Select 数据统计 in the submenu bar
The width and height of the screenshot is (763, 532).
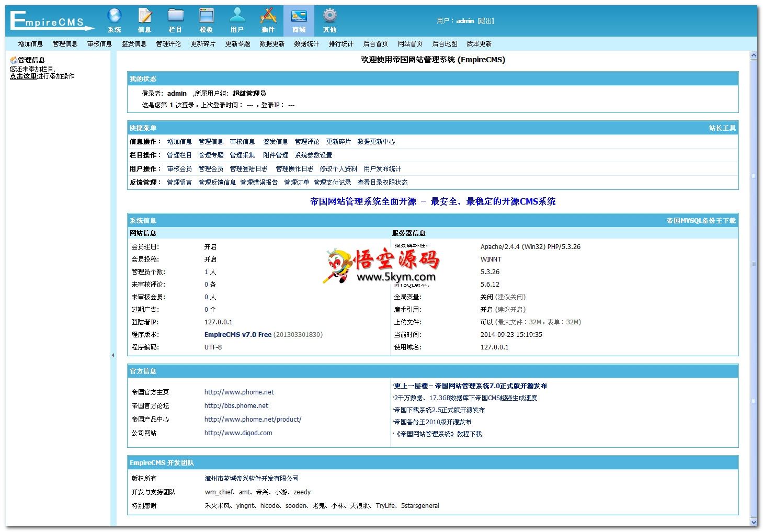(x=306, y=44)
